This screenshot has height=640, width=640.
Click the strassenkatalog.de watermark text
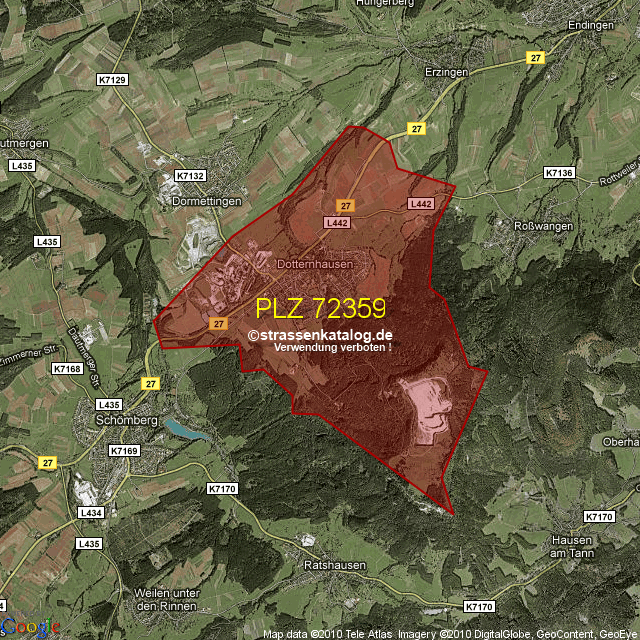pyautogui.click(x=320, y=336)
